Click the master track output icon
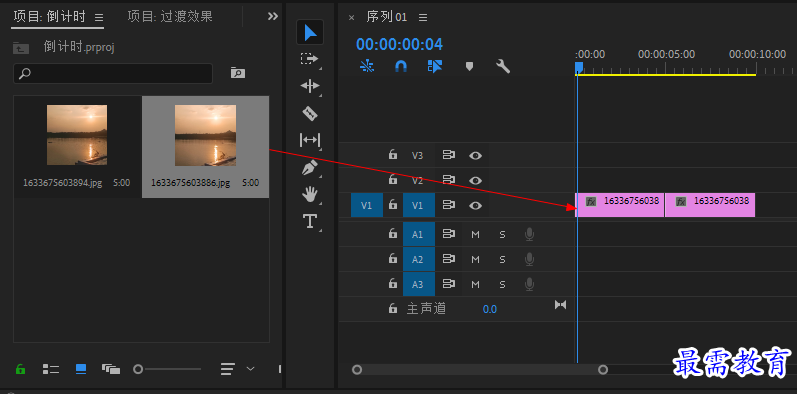 tap(560, 305)
